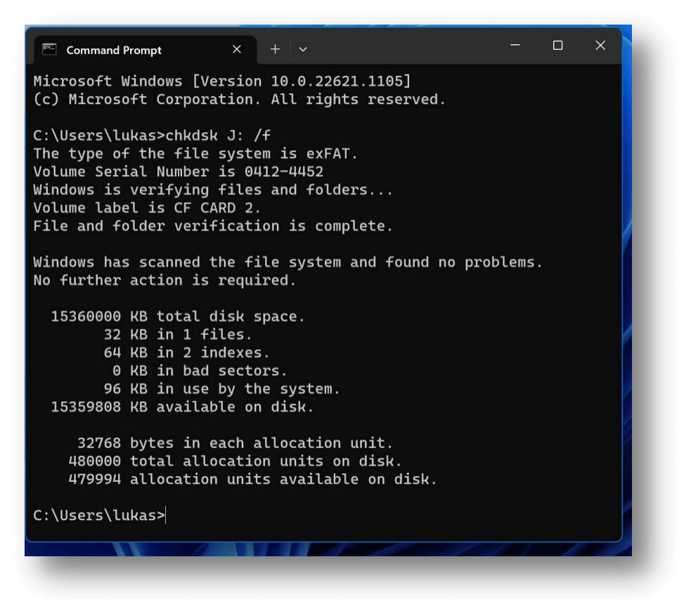691x616 pixels.
Task: Click the prompt cursor on the last line
Action: 167,516
